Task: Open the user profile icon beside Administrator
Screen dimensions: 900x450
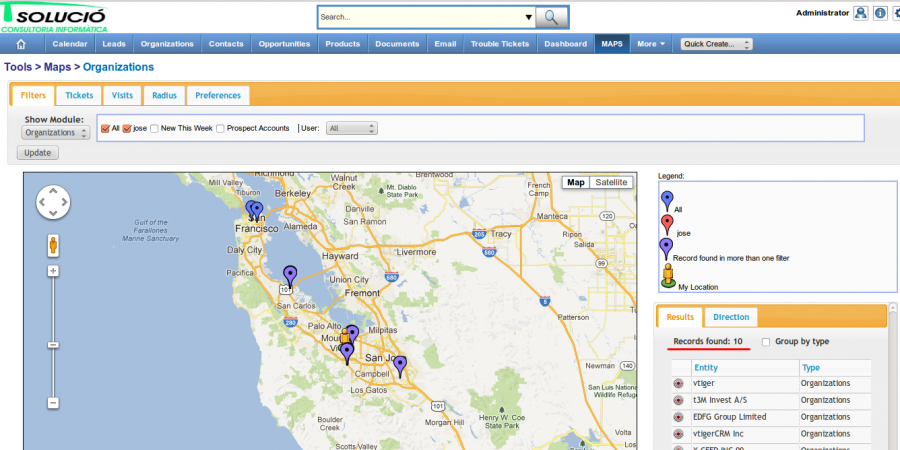Action: [x=861, y=13]
